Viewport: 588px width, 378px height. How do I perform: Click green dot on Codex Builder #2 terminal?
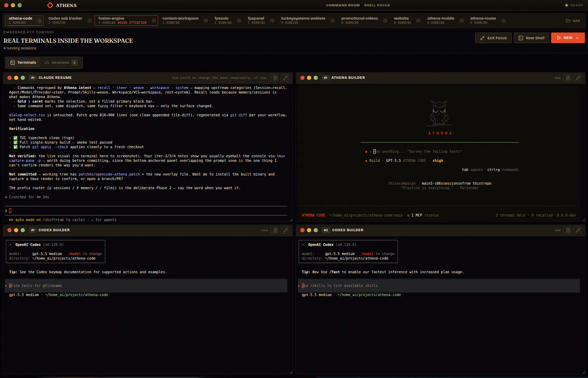pos(316,230)
